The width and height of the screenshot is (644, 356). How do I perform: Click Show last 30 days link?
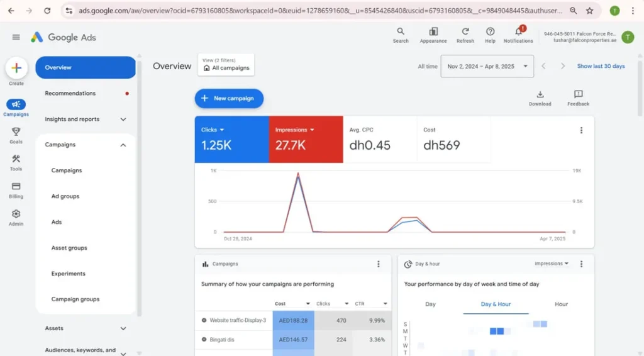click(601, 66)
